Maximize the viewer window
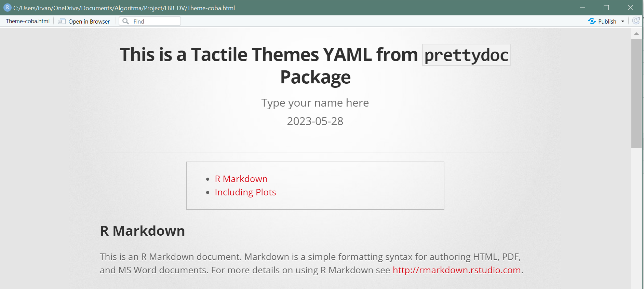 [x=606, y=8]
